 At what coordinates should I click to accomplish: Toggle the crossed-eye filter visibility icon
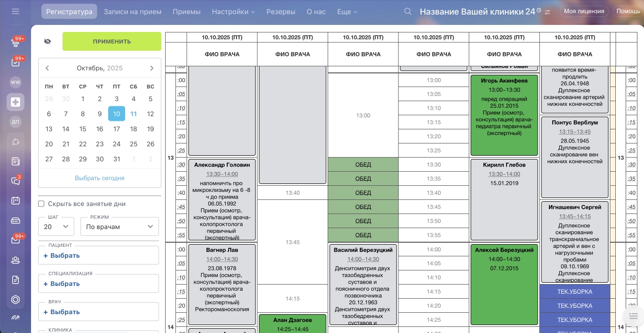click(x=47, y=41)
